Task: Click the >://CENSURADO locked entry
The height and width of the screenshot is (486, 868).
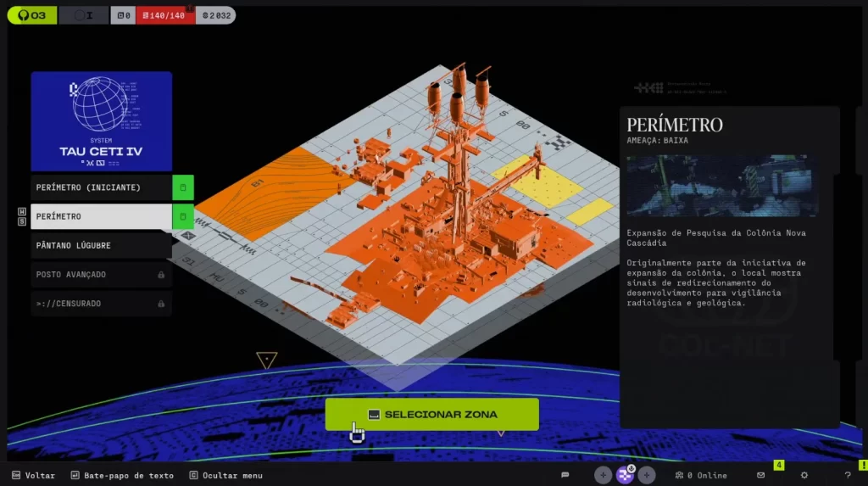Action: click(x=101, y=304)
